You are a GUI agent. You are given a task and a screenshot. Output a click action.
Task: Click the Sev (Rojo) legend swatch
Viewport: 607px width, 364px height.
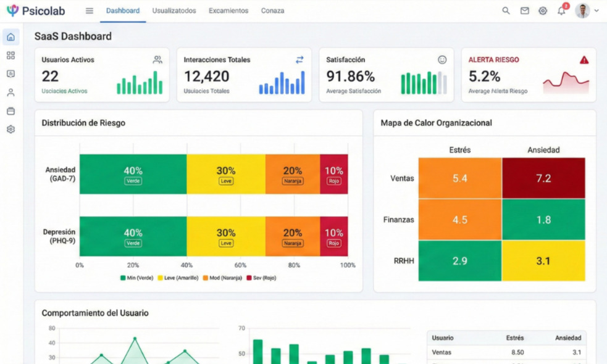coord(249,278)
